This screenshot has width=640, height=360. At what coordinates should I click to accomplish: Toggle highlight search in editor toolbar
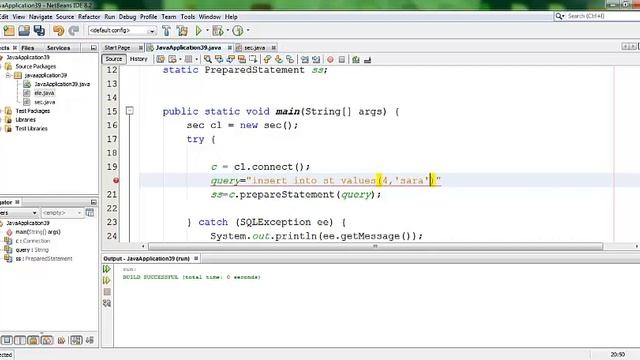point(242,60)
